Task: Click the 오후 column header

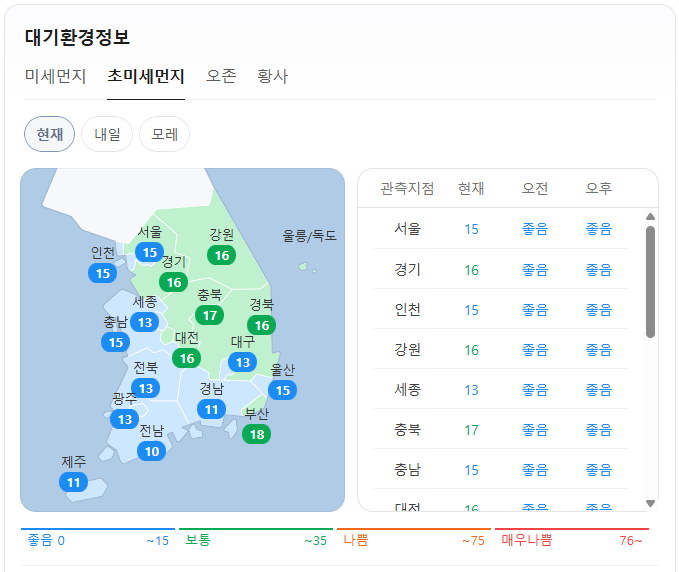Action: [598, 188]
